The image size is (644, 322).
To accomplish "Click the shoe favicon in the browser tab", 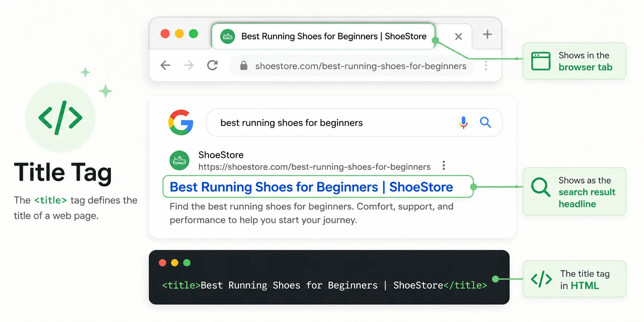I will (x=228, y=36).
